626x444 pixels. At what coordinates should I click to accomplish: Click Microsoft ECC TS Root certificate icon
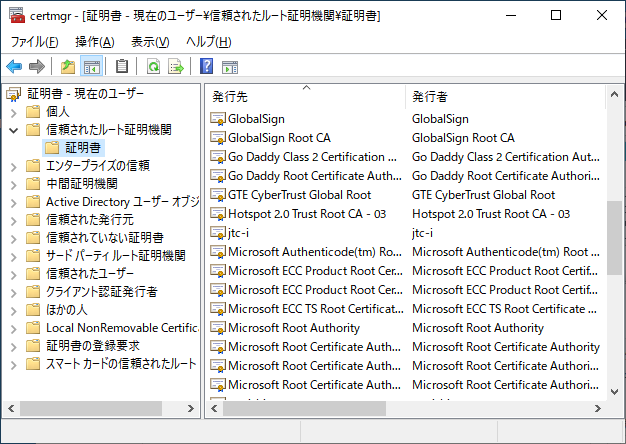coord(218,309)
